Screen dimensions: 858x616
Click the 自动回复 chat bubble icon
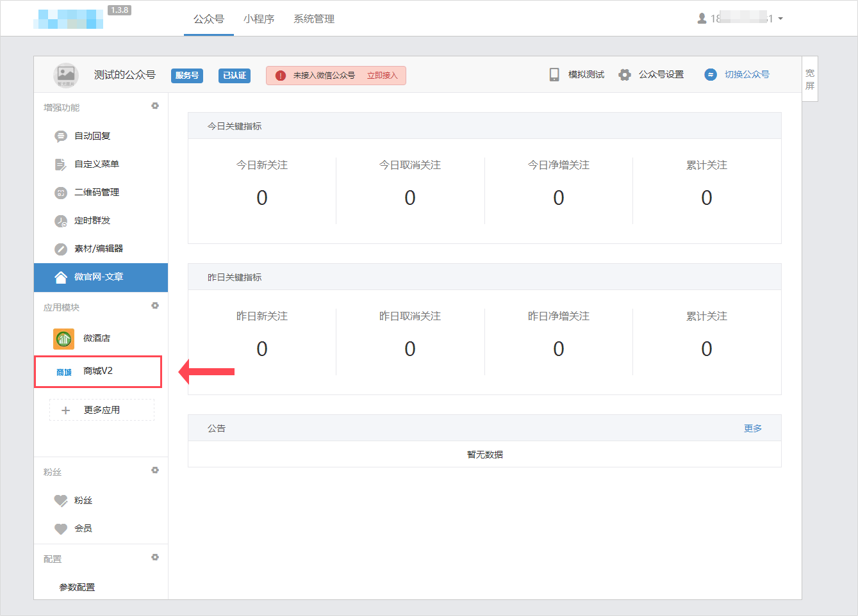tap(61, 136)
